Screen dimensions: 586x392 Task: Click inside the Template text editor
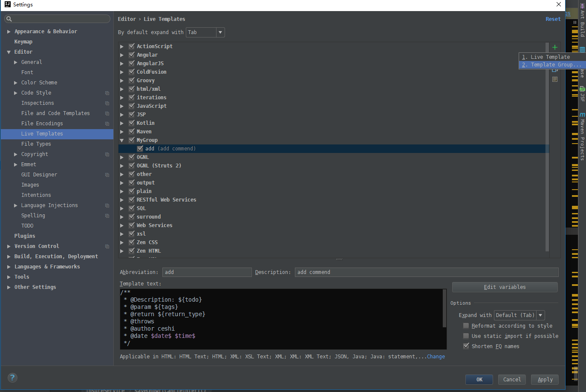(x=281, y=319)
